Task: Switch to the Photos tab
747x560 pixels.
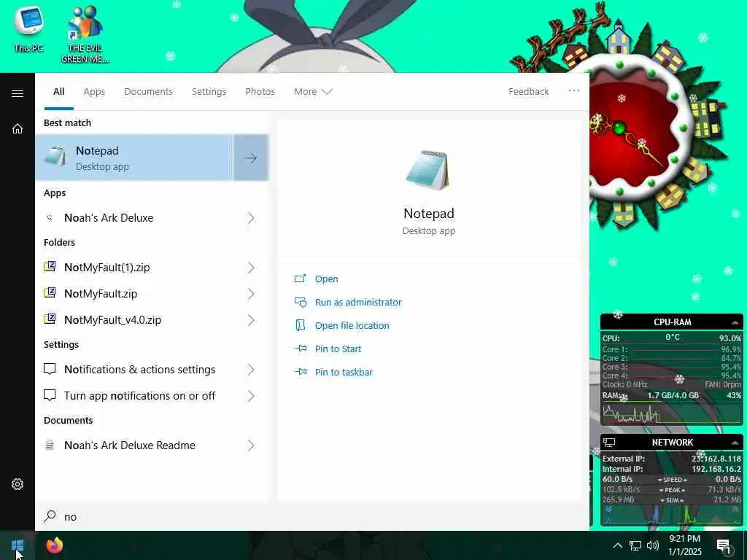Action: click(260, 91)
